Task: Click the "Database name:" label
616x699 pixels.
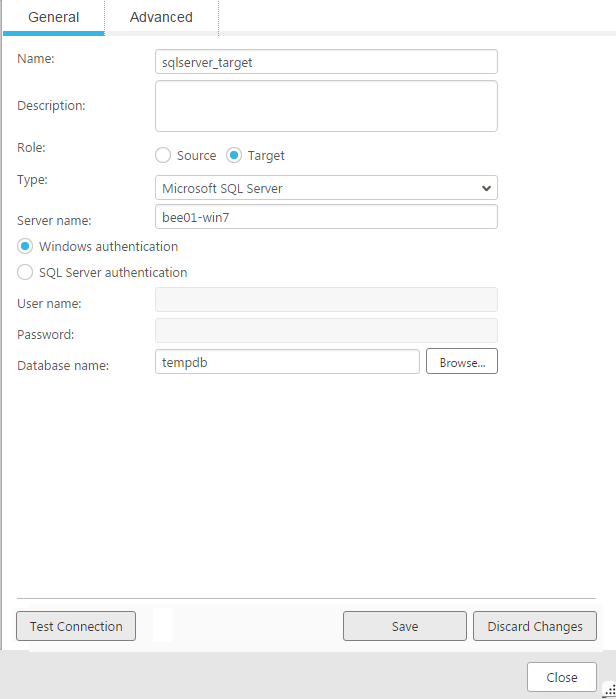Action: (63, 366)
